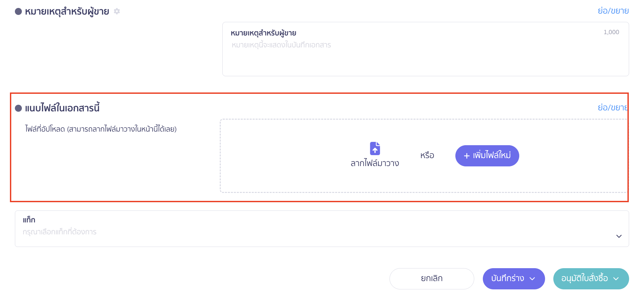Click the file upload icon above ลากไฟล์มาวาง
This screenshot has height=297, width=644.
click(x=375, y=148)
